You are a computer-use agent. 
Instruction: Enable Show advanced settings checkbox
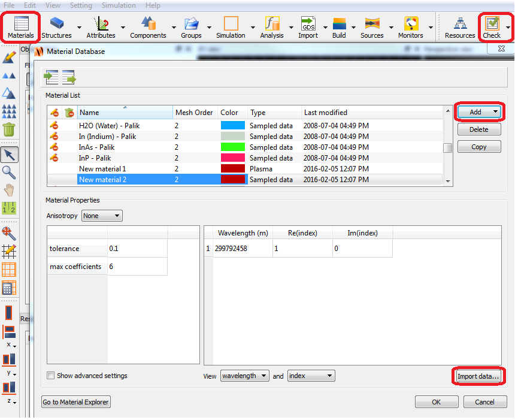click(x=51, y=376)
